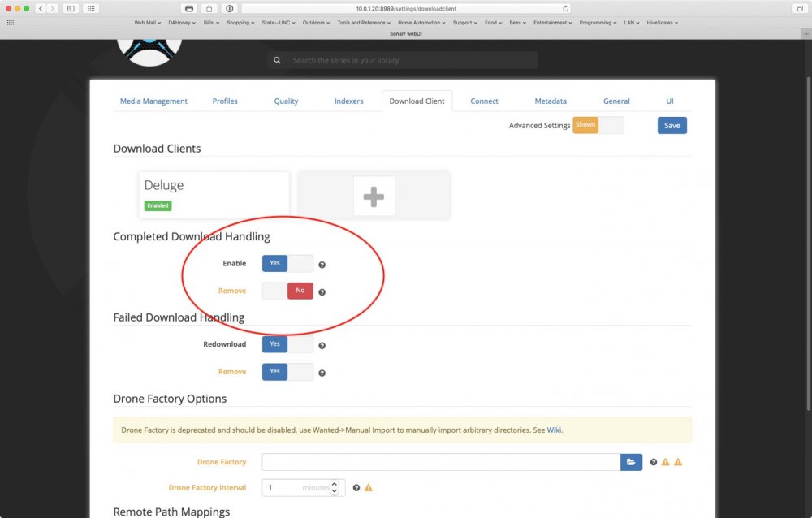Click second warning triangle beside Drone Factory
This screenshot has height=518, width=812.
(678, 462)
